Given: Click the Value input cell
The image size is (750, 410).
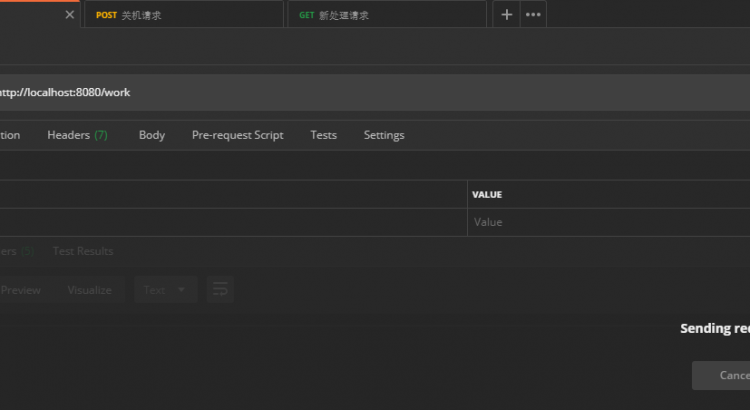Looking at the screenshot, I should [x=600, y=222].
